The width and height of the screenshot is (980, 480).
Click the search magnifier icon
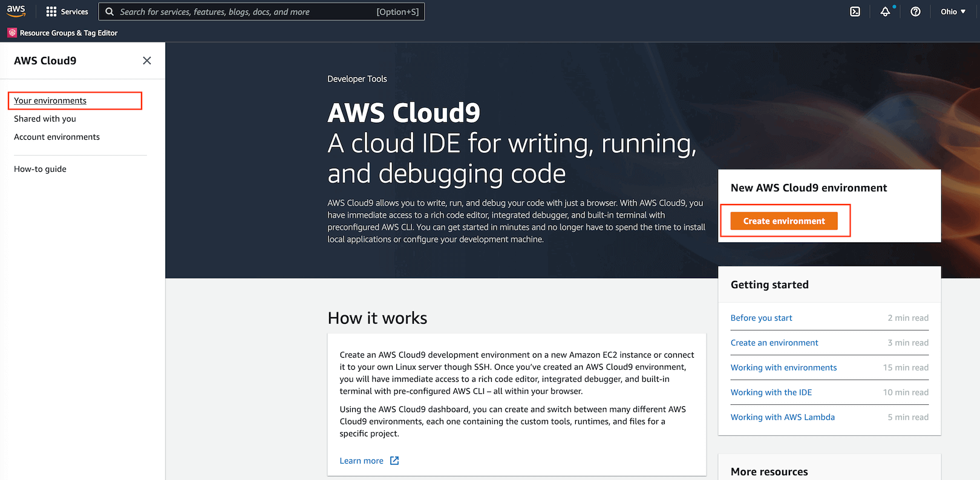pyautogui.click(x=109, y=12)
